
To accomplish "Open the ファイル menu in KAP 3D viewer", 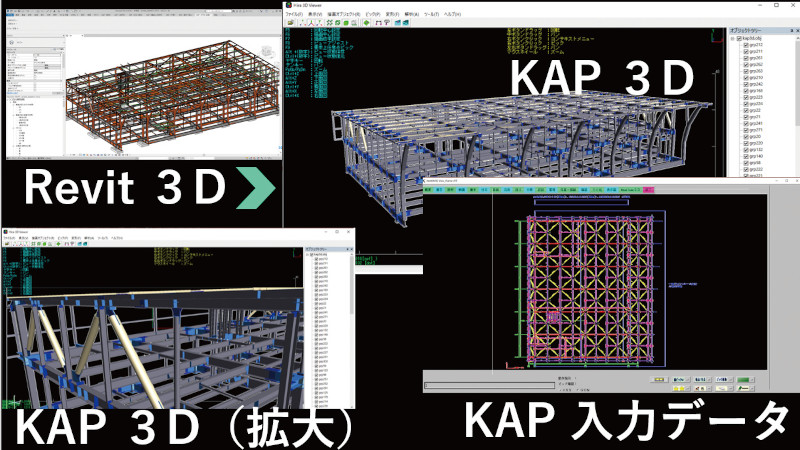I will [x=294, y=14].
